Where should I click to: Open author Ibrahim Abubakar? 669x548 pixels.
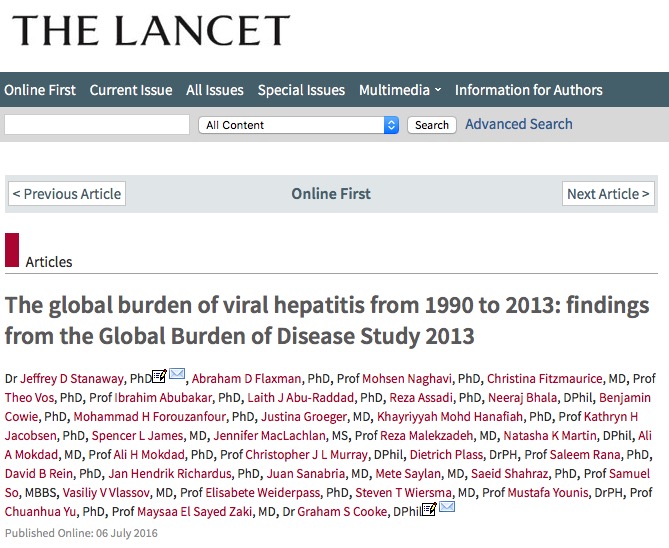click(x=163, y=398)
